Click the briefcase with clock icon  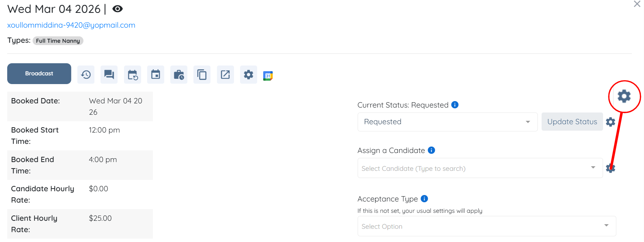[179, 75]
